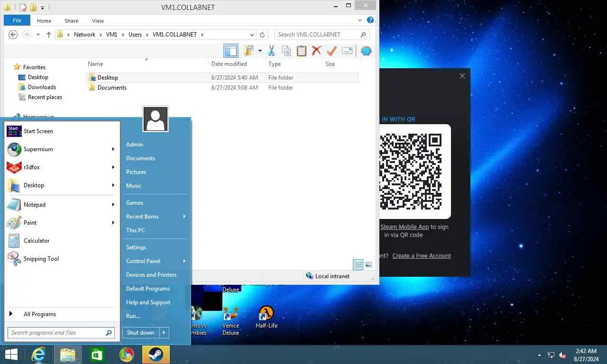Viewport: 607px width, 364px height.
Task: Click the Cut scissors icon
Action: pos(271,51)
